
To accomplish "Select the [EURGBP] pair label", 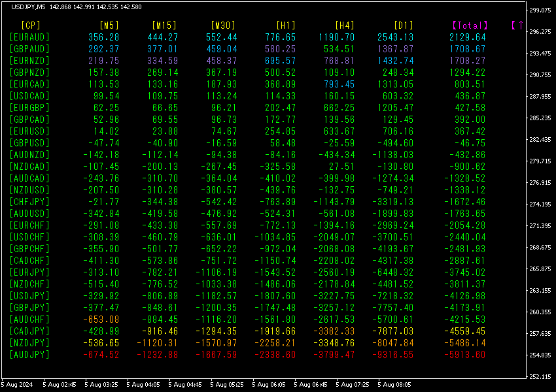I will 29,107.
